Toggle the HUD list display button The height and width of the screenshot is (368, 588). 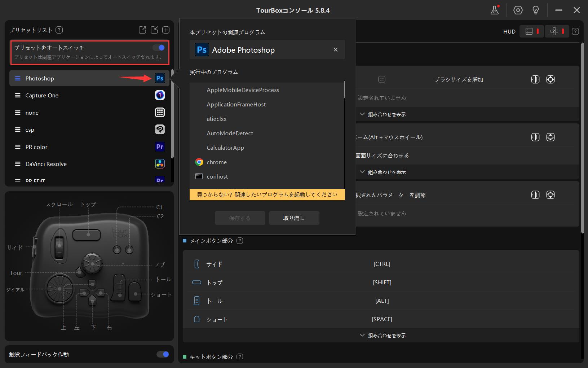pos(532,31)
